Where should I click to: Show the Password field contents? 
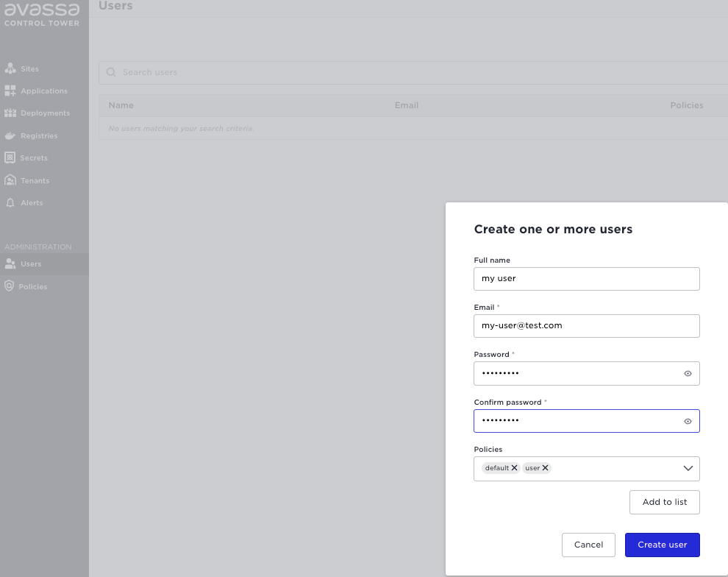click(688, 374)
